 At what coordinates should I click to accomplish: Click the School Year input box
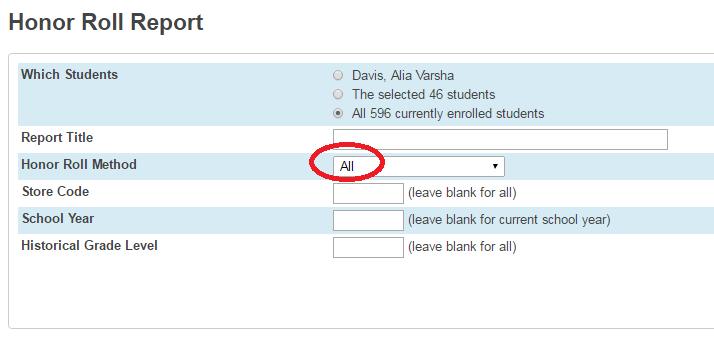pos(368,220)
